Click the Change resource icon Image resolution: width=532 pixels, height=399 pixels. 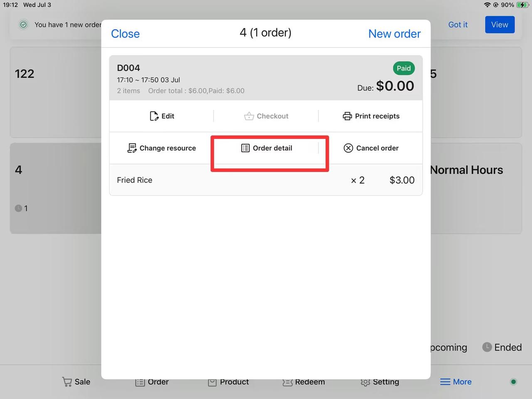132,148
